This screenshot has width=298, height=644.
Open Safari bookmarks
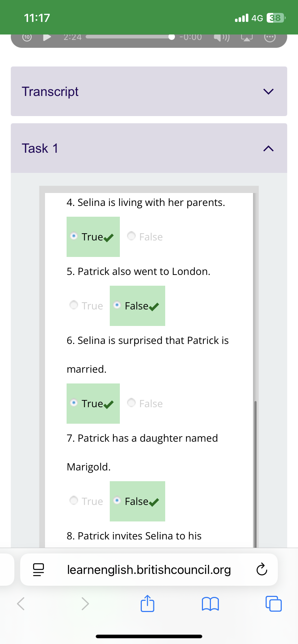pyautogui.click(x=211, y=604)
